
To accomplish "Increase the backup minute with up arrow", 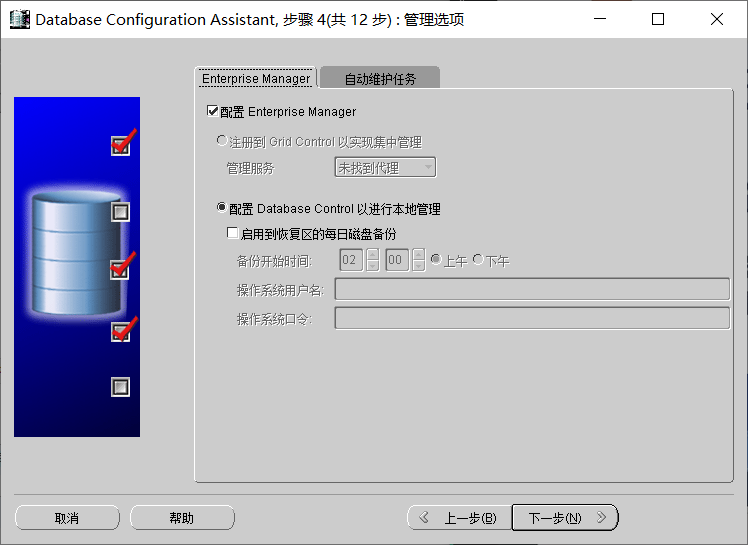I will click(418, 254).
